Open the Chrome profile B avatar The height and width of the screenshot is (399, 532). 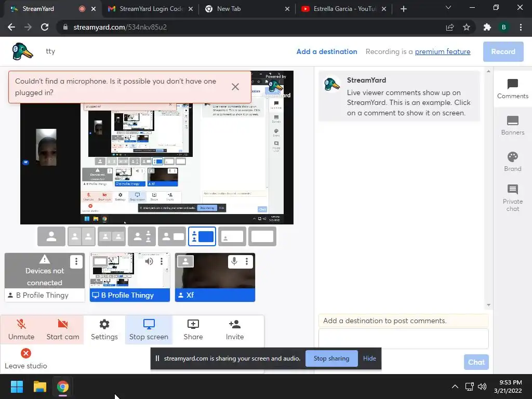pyautogui.click(x=504, y=27)
